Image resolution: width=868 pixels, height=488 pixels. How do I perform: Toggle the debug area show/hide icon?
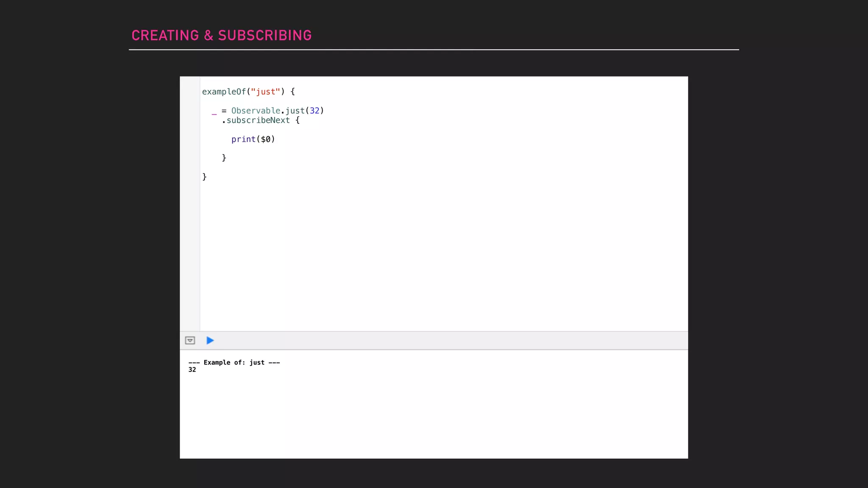pyautogui.click(x=190, y=341)
